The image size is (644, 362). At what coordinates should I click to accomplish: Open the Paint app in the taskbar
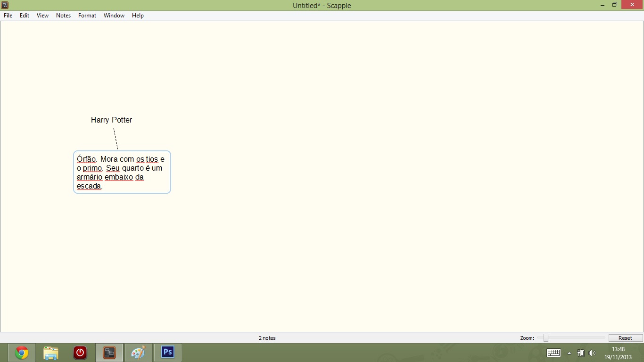[x=139, y=353]
